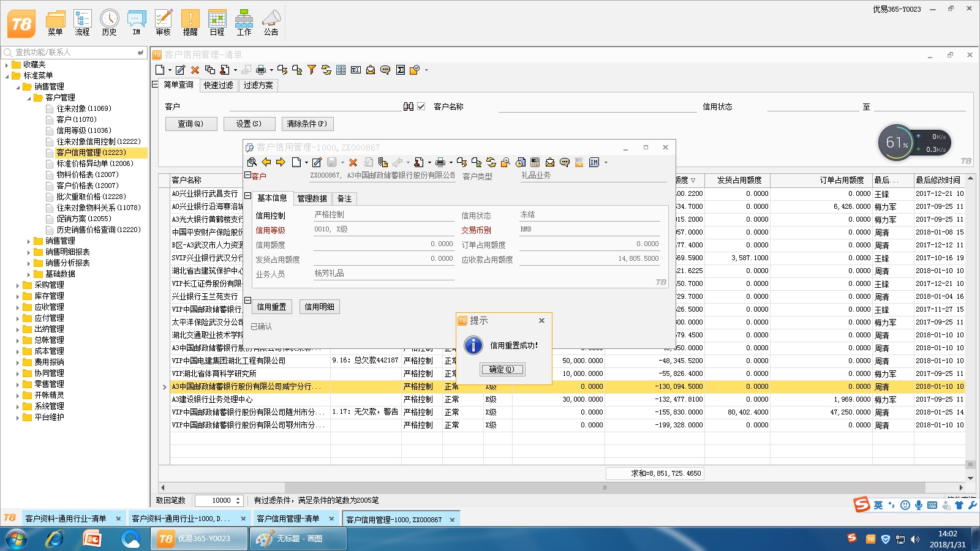Switch to the 管理数据 tab
The image size is (980, 551).
312,198
